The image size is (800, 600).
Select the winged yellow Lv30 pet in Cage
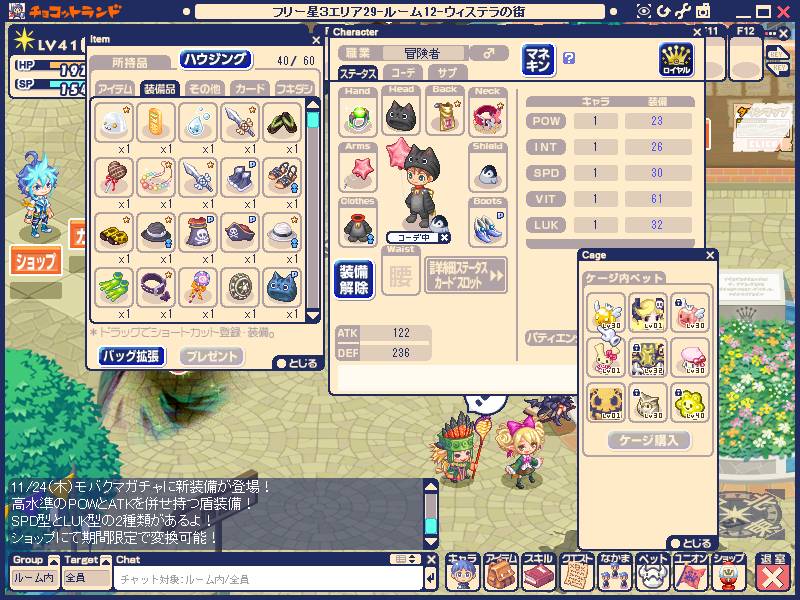[x=606, y=313]
